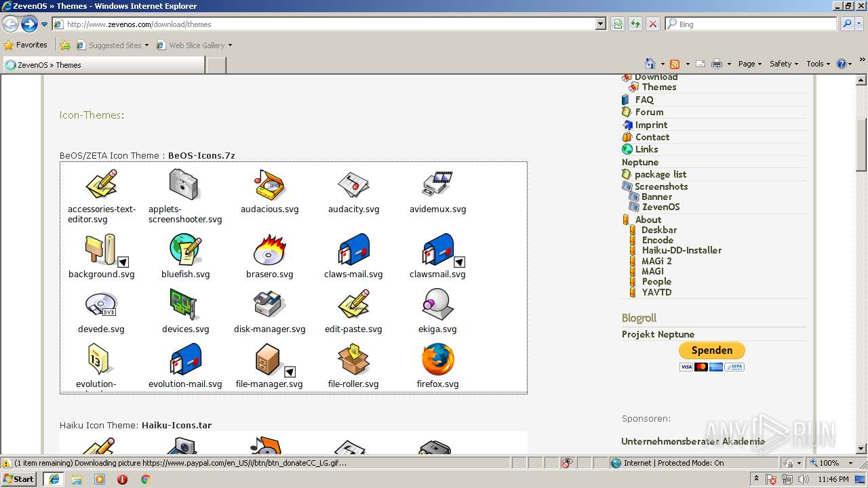Download the BeOS-Icons.7z link
Image resolution: width=868 pixels, height=488 pixels.
(x=201, y=155)
